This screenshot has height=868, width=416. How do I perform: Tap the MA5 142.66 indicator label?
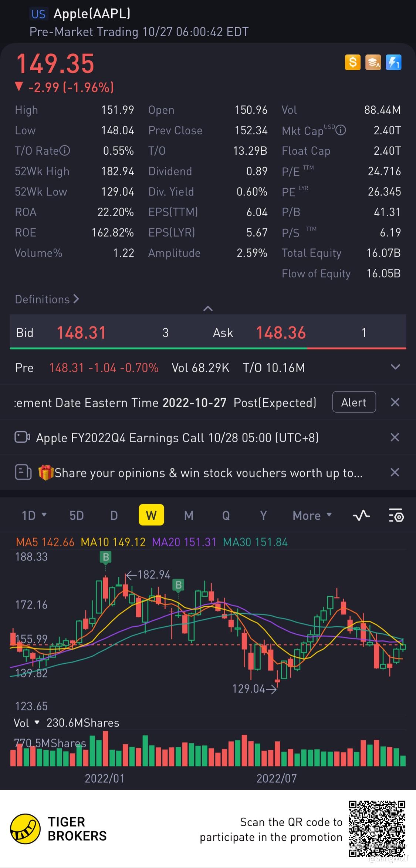(x=45, y=542)
